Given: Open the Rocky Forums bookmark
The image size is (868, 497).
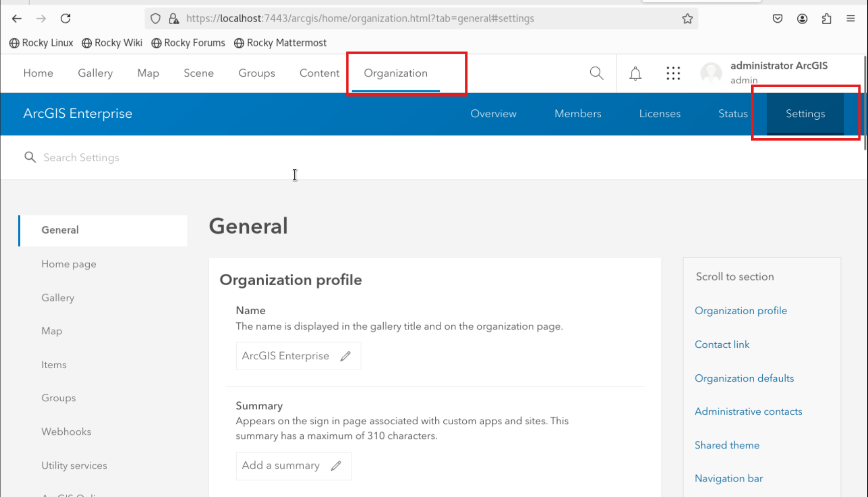Looking at the screenshot, I should coord(189,43).
